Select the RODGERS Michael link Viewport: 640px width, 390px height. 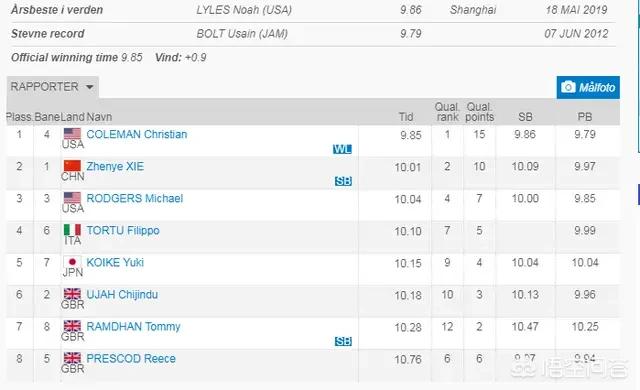click(135, 199)
